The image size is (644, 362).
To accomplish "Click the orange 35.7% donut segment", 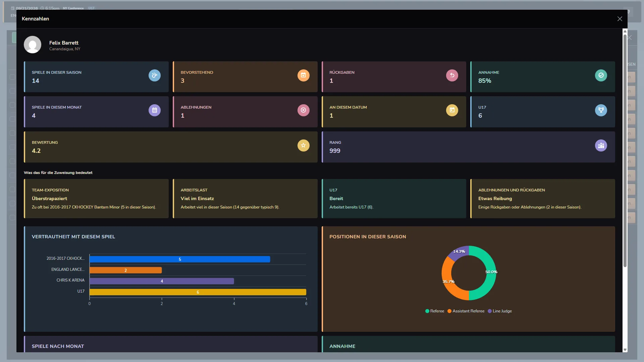I will click(448, 282).
